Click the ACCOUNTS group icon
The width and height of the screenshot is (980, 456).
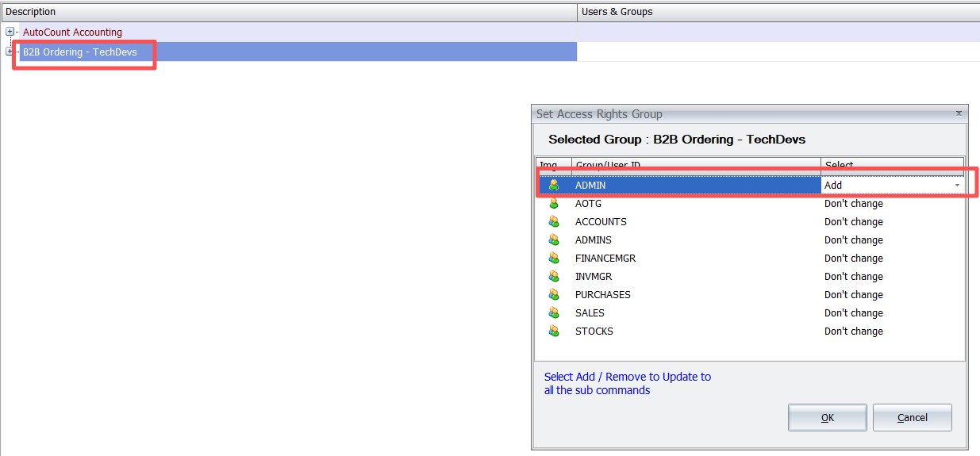pos(554,221)
